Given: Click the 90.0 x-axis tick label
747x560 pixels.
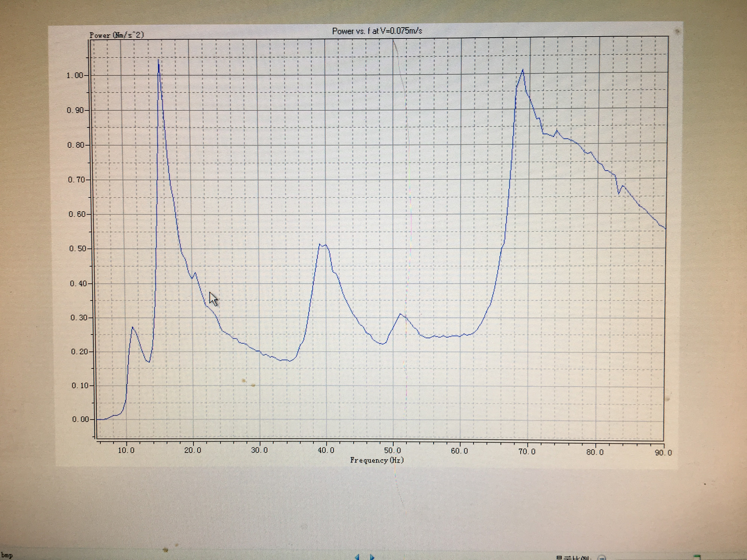Looking at the screenshot, I should click(x=663, y=453).
